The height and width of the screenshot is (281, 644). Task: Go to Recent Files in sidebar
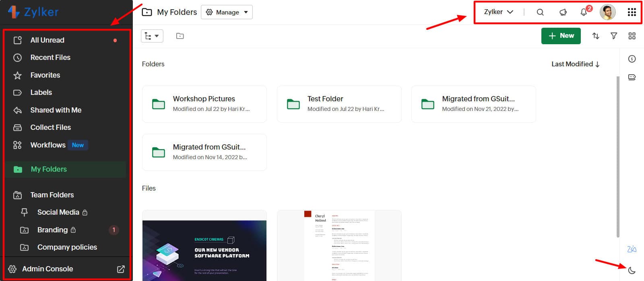[50, 57]
